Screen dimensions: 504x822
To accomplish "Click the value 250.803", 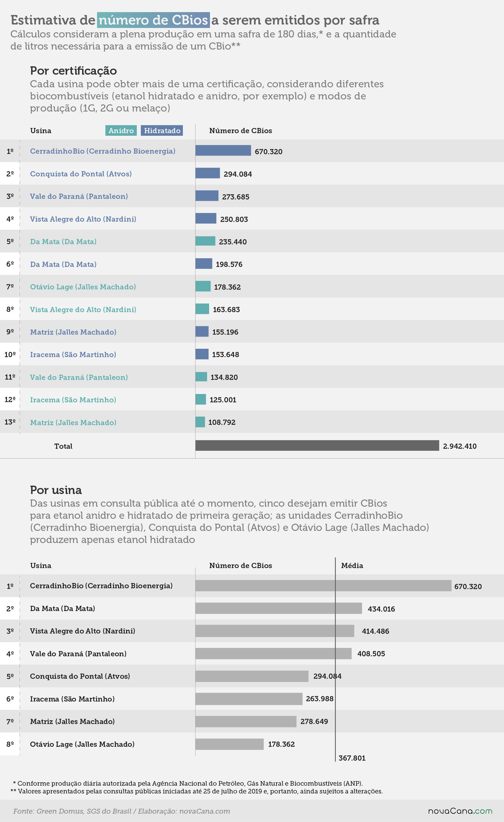I will tap(234, 219).
